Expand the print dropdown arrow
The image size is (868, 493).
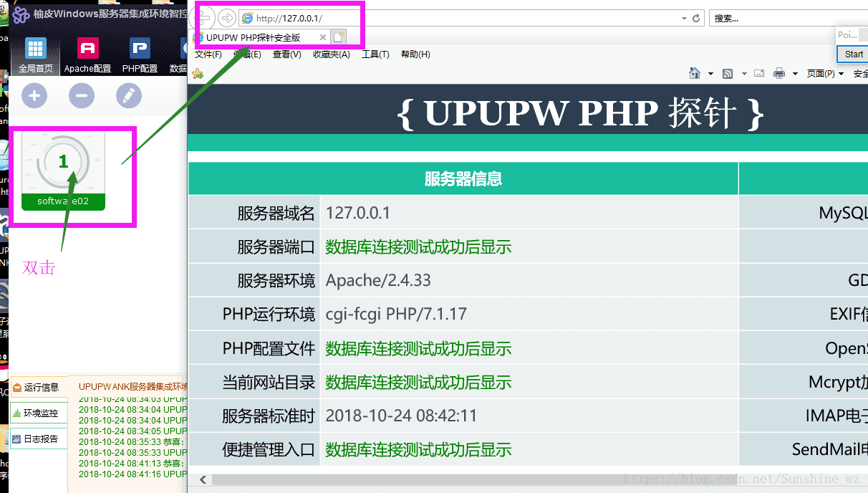[x=796, y=74]
